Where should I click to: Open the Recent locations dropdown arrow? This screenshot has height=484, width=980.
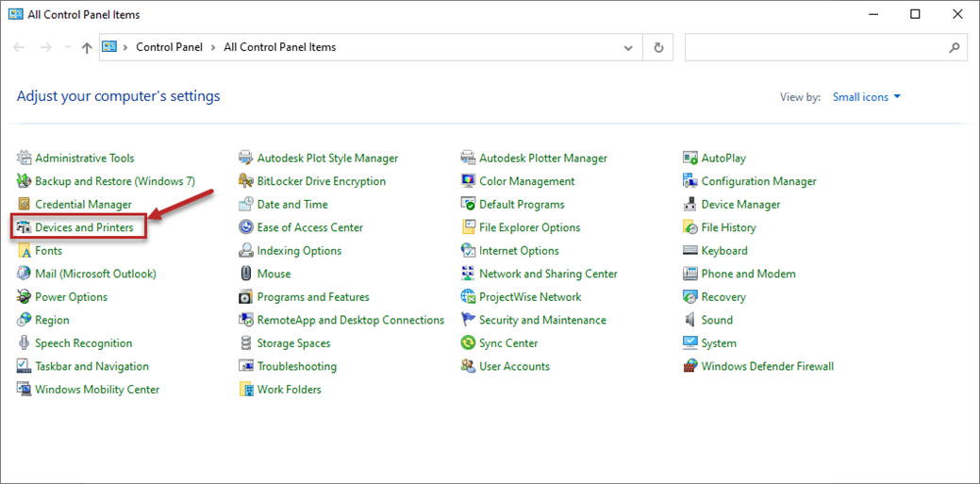click(x=68, y=47)
